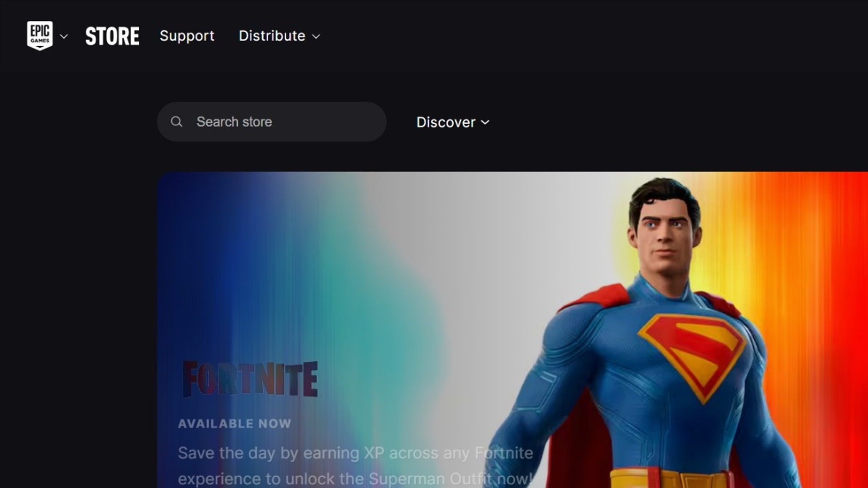Screen dimensions: 868x488
Task: Expand the chevron beside the Epic Games logo
Action: coord(64,36)
